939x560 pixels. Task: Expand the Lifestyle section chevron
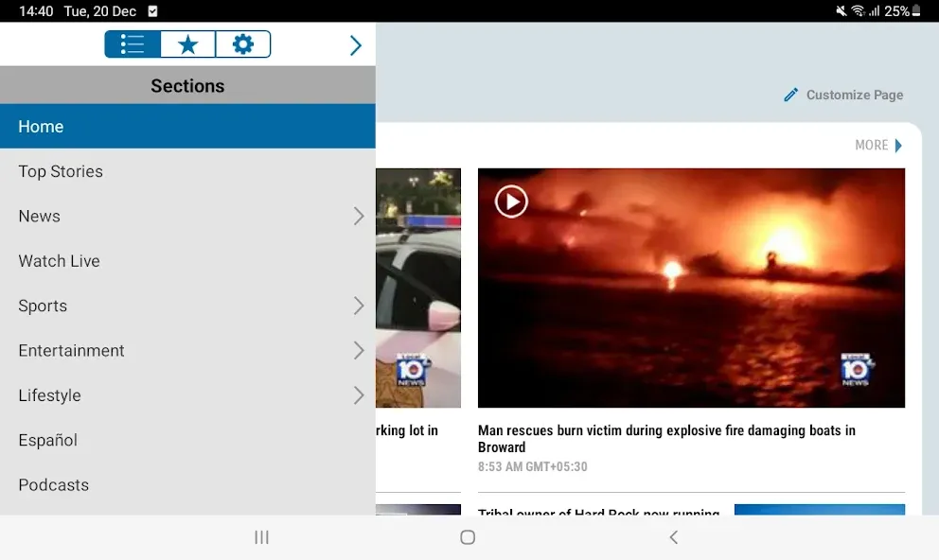click(x=358, y=395)
